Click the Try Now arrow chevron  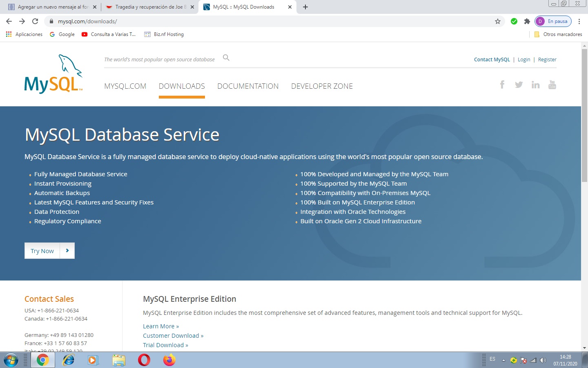[x=67, y=251]
